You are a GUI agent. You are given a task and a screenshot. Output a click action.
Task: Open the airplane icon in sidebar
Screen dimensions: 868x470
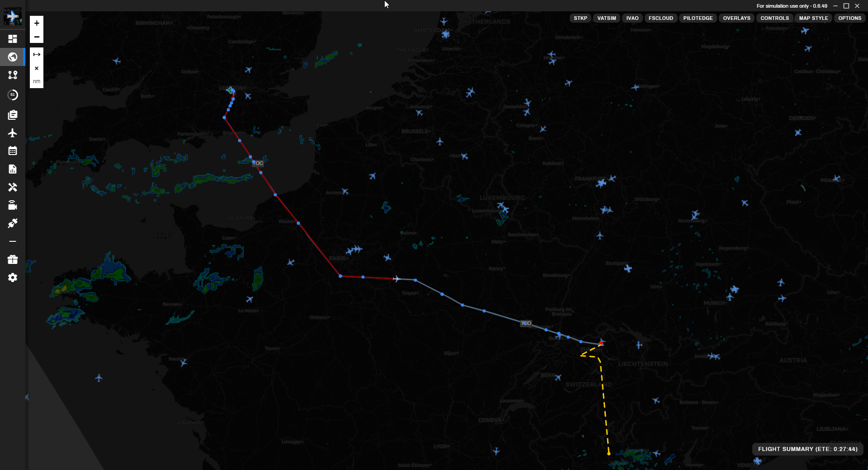pos(13,133)
